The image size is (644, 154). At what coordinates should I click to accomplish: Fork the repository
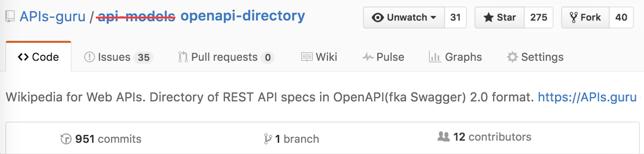(x=585, y=18)
